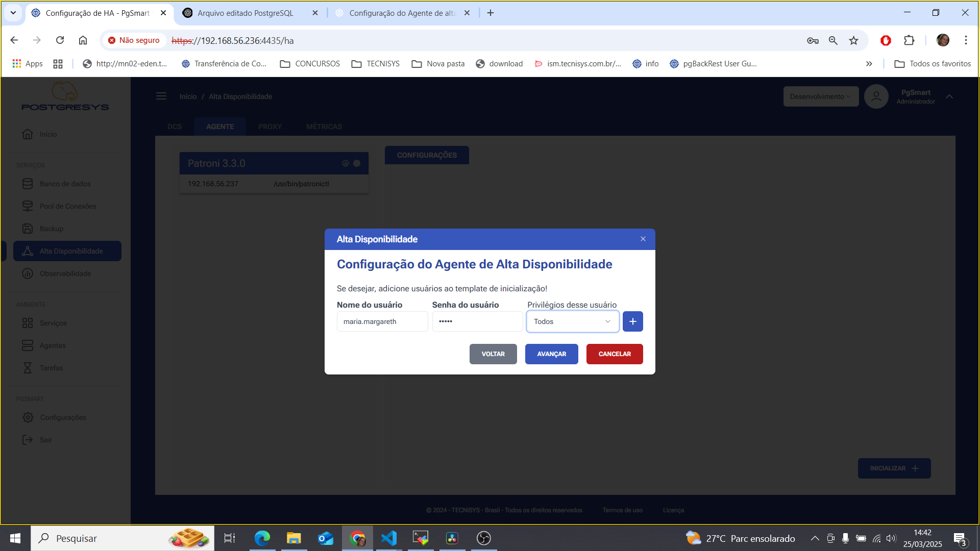Switch to Configuração do Agente browser tab
Viewport: 980px width, 551px height.
tap(402, 13)
